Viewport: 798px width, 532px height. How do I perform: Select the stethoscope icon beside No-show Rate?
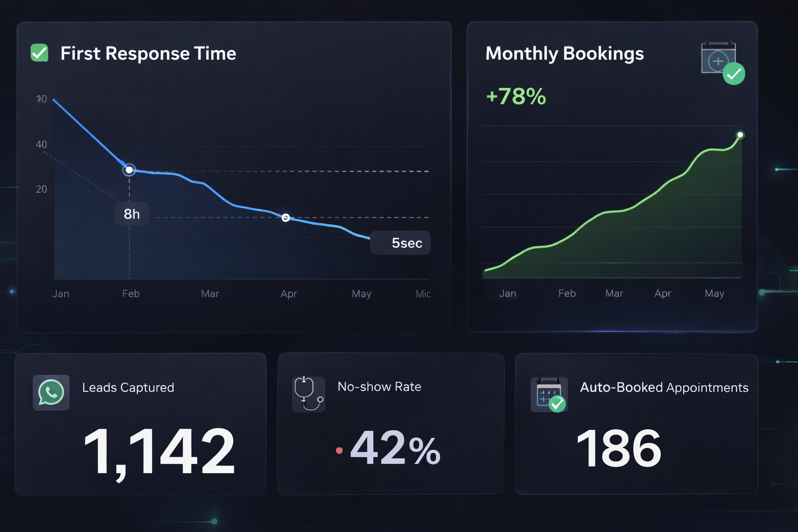coord(308,394)
